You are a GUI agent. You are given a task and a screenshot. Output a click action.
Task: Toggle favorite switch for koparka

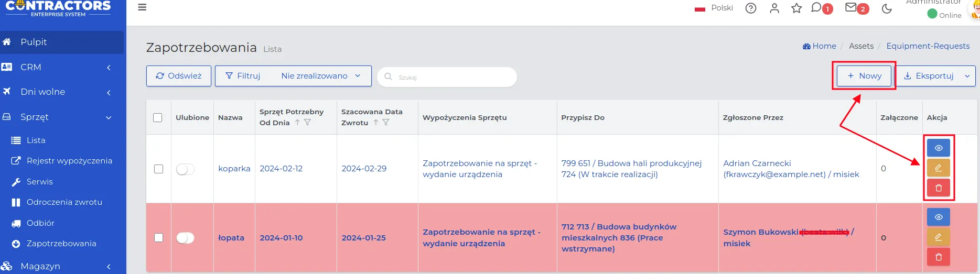[x=185, y=169]
